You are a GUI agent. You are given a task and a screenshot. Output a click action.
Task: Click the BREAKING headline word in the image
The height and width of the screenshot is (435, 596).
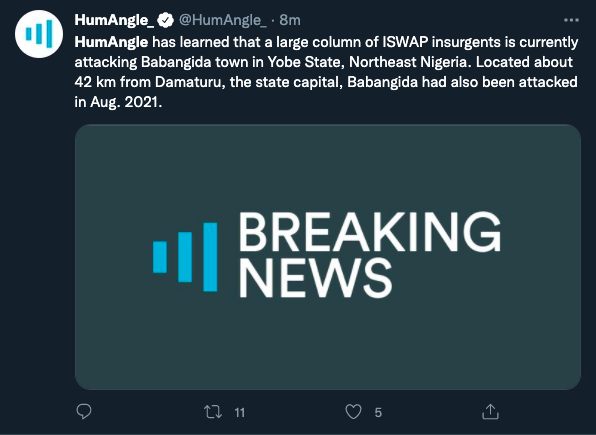coord(370,232)
